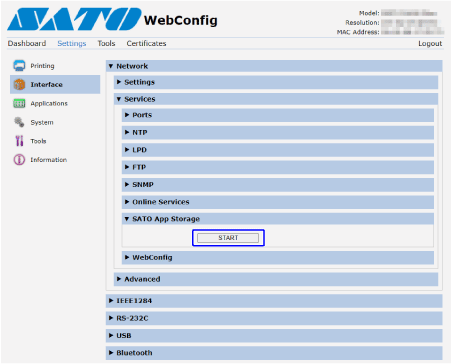The height and width of the screenshot is (364, 451).
Task: Expand the network Settings section
Action: 276,82
